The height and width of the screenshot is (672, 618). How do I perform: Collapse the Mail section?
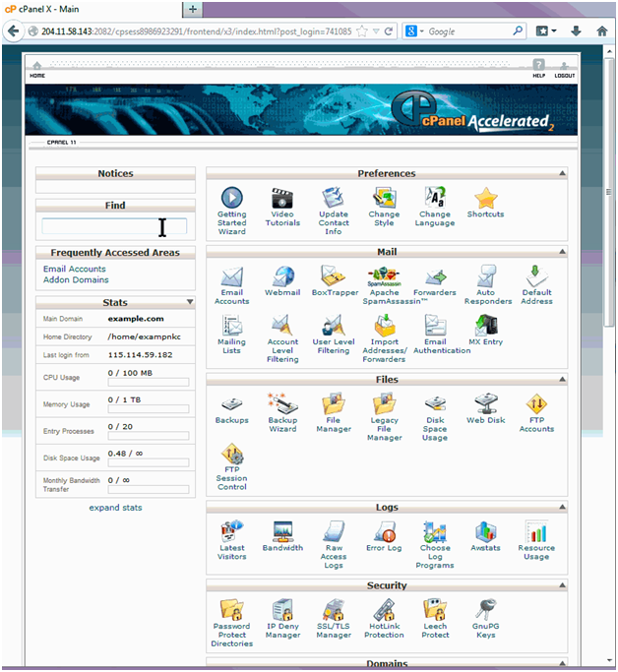562,252
